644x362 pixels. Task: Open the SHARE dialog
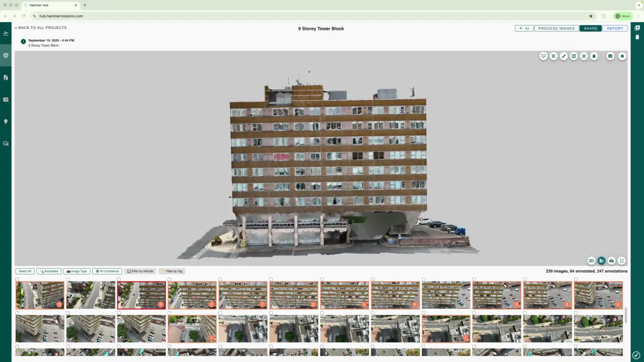click(590, 28)
